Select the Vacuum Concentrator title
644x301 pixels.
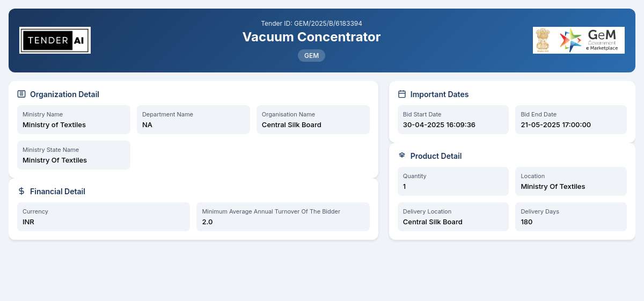point(311,36)
